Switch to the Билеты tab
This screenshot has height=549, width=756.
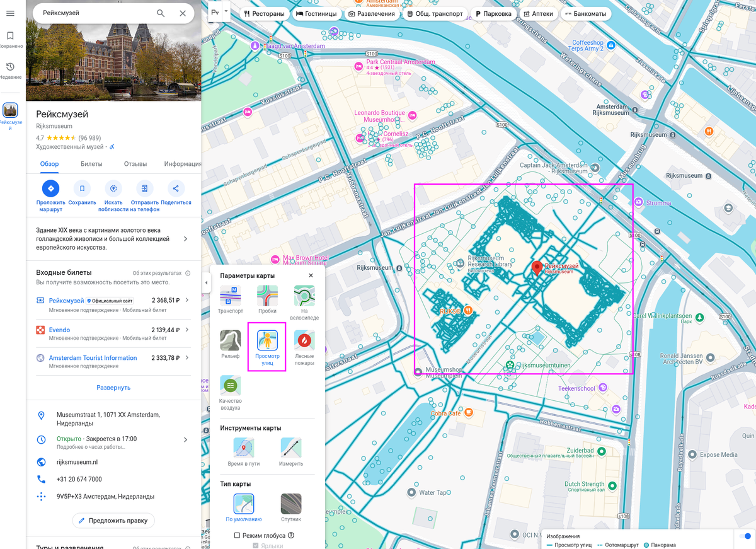(91, 164)
